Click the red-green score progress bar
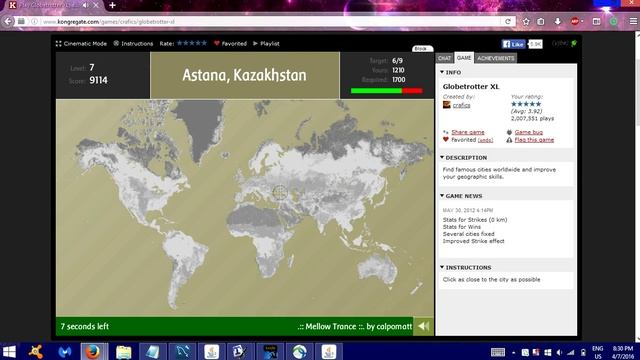This screenshot has height=360, width=640. 387,91
